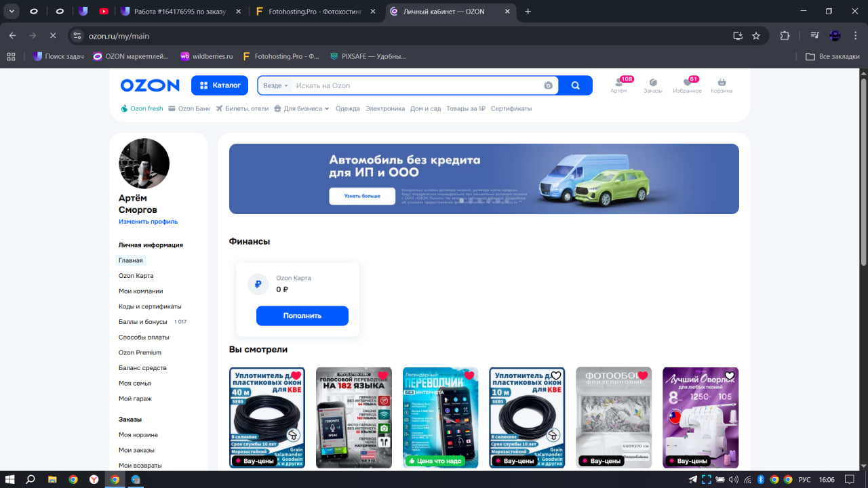Toggle favorite heart on Фотообои card
The image size is (868, 488).
tap(643, 375)
